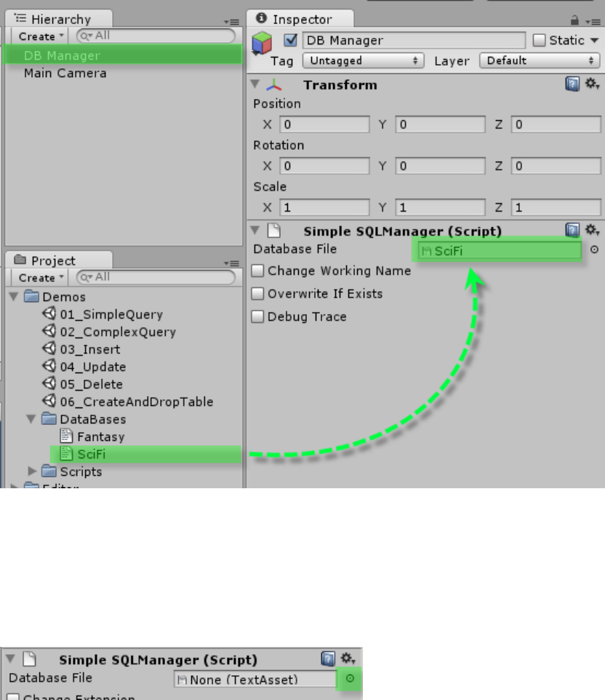Click the Database File field containing SciFi
This screenshot has width=605, height=700.
click(500, 250)
